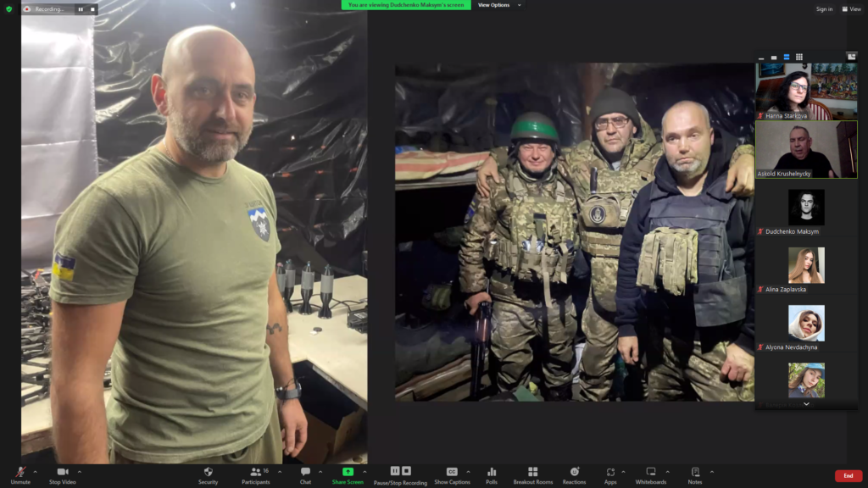
Task: Click the Dudchenko Maksym name label
Action: coord(793,232)
